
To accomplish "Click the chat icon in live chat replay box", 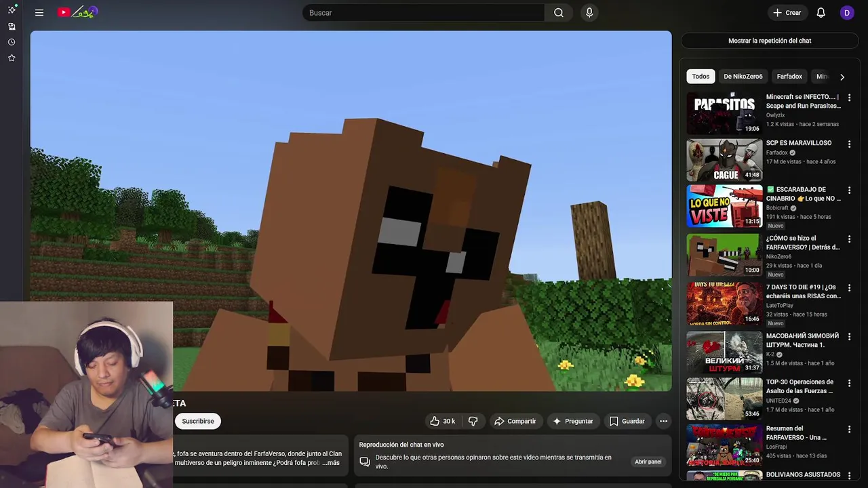I will tap(365, 462).
